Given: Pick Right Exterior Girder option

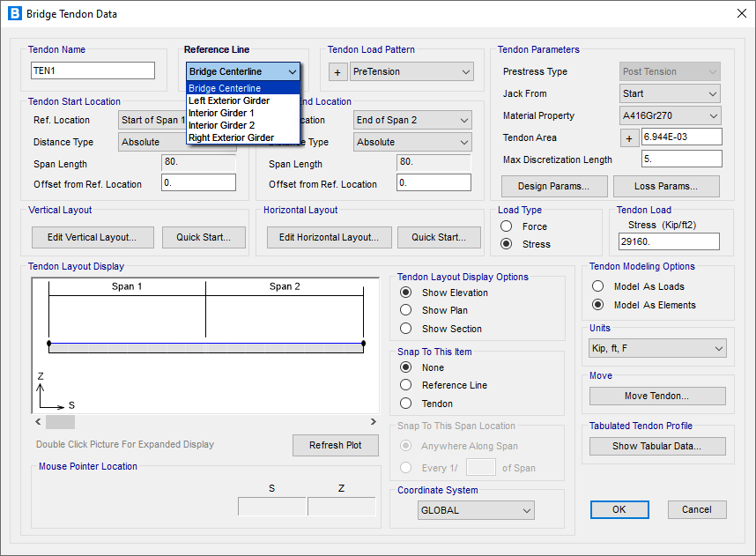Looking at the screenshot, I should 231,137.
